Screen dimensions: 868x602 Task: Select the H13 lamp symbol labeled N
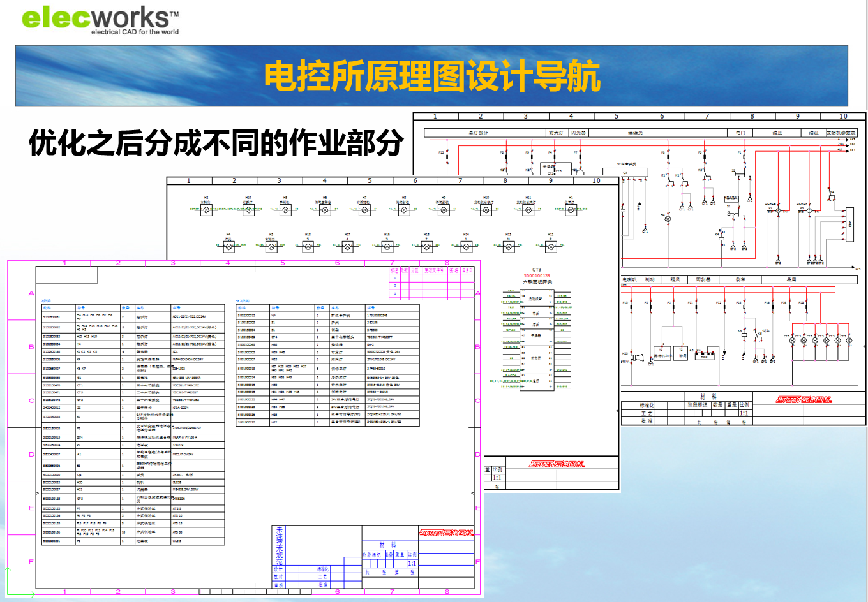click(x=509, y=246)
